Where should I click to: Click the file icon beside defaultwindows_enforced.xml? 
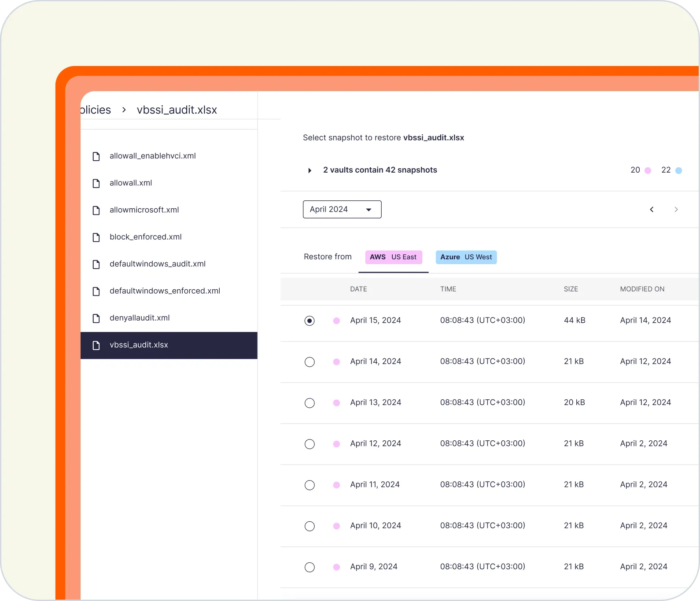point(96,291)
